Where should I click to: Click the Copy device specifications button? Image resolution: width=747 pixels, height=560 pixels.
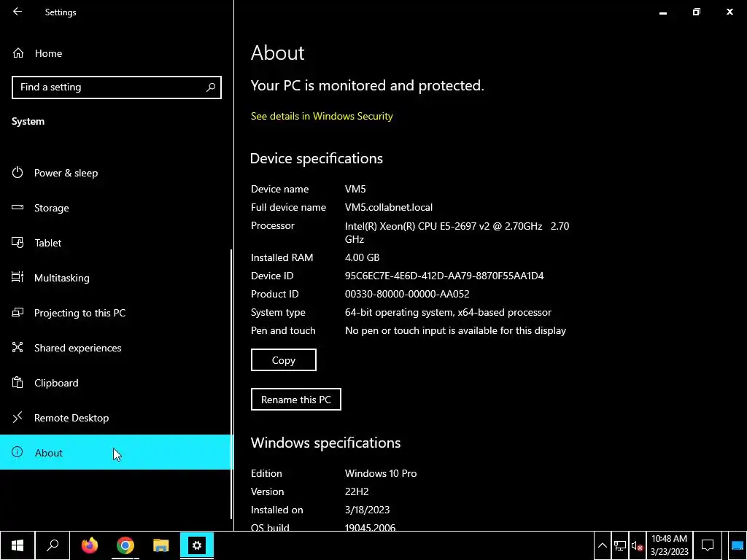(x=284, y=360)
